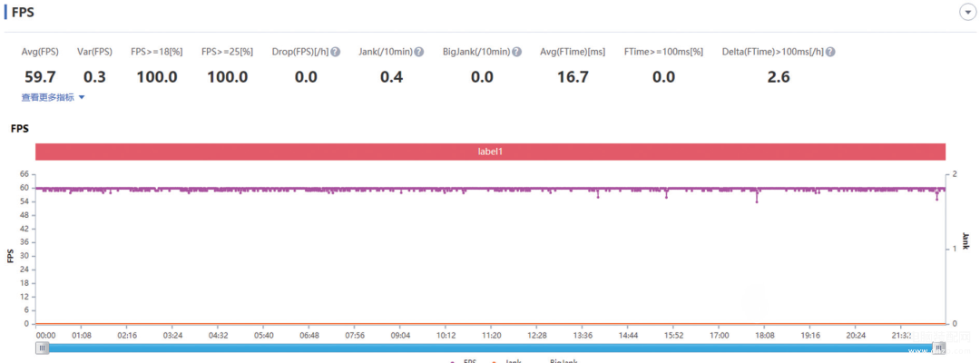This screenshot has width=980, height=363.
Task: Click the FPS section title
Action: (24, 13)
